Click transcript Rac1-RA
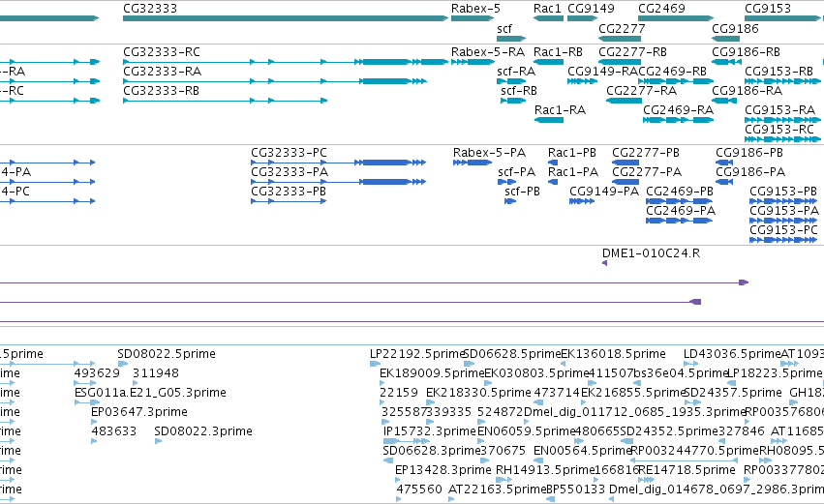The width and height of the screenshot is (824, 504). [x=549, y=120]
